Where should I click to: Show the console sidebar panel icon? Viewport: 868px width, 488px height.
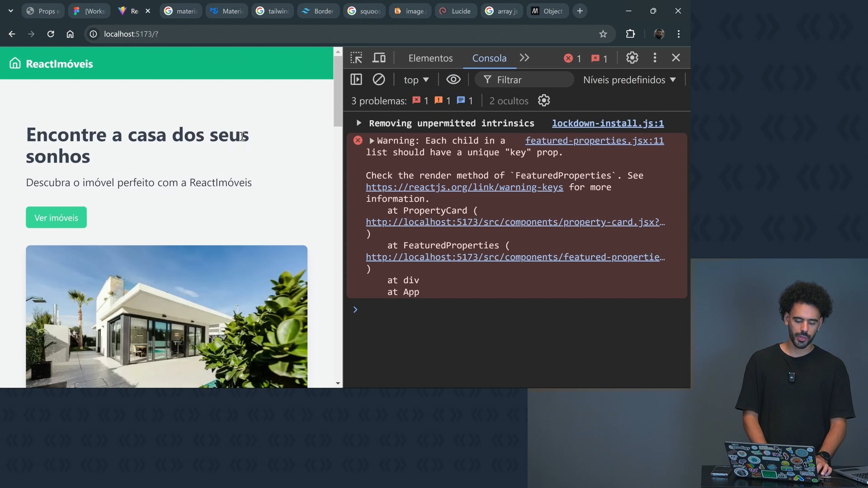(356, 80)
